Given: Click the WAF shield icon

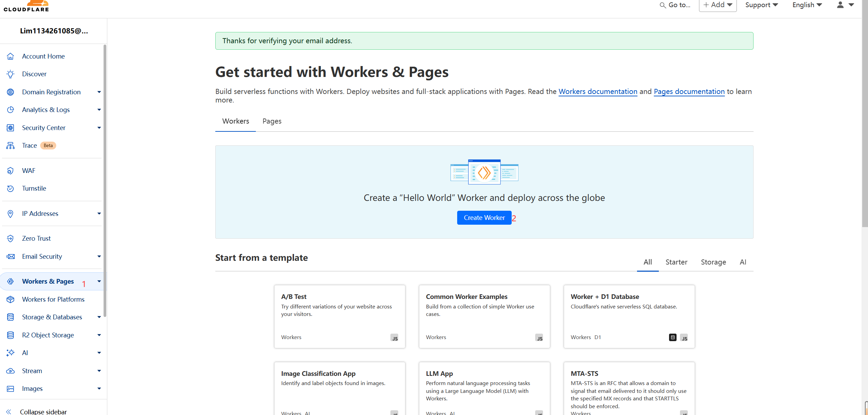Looking at the screenshot, I should tap(11, 171).
